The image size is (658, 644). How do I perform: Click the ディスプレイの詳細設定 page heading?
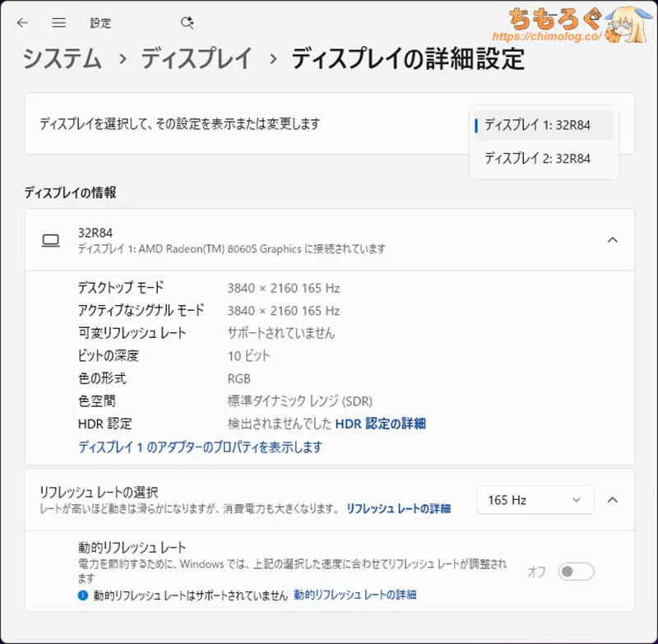coord(407,59)
